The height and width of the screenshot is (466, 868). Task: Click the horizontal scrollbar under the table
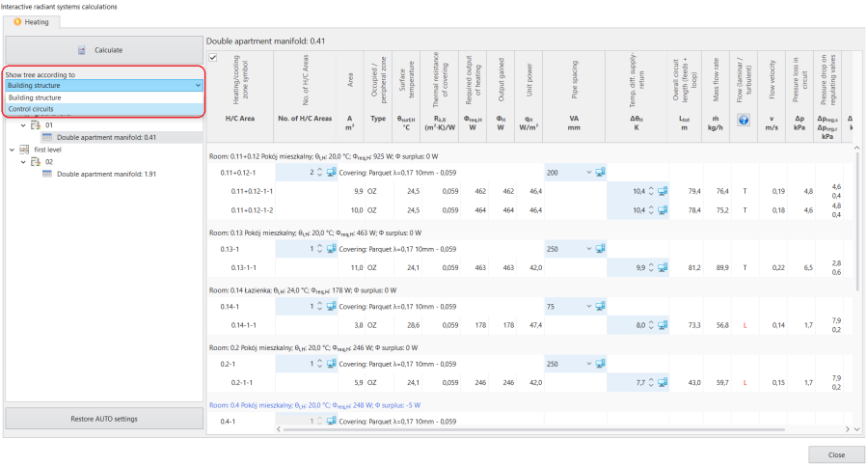tap(533, 429)
